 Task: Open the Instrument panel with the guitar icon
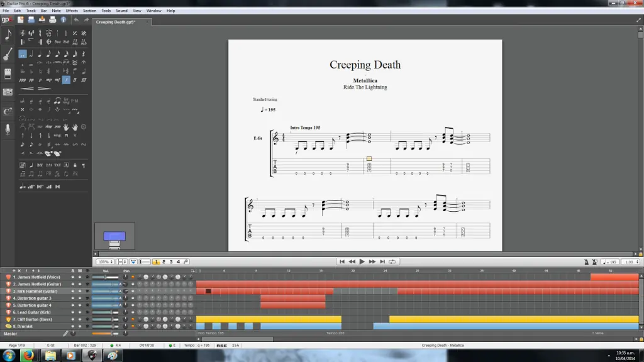pos(8,54)
